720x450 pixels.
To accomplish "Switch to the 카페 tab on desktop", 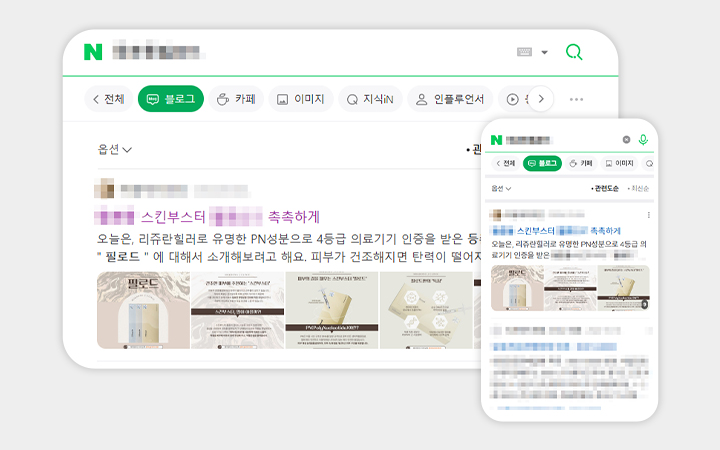I will [x=236, y=99].
